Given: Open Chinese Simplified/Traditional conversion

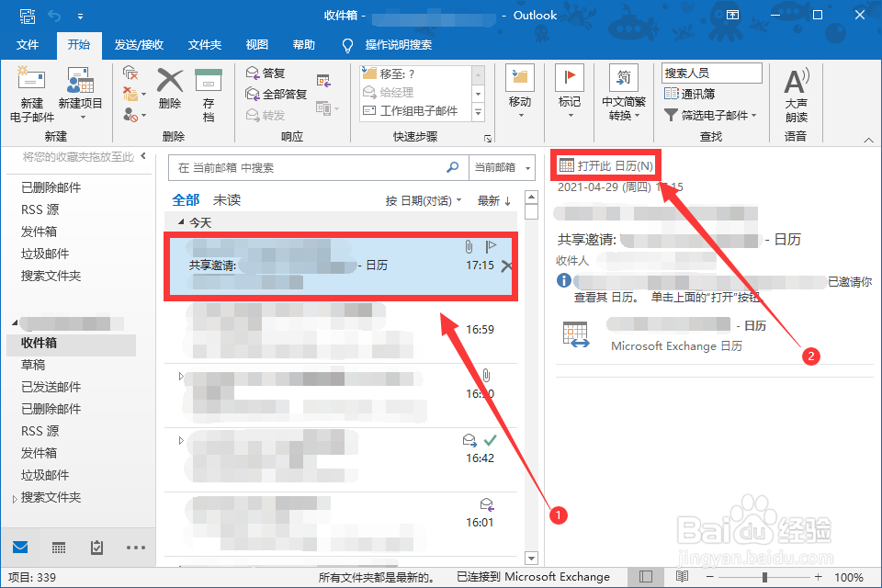Looking at the screenshot, I should click(x=624, y=93).
